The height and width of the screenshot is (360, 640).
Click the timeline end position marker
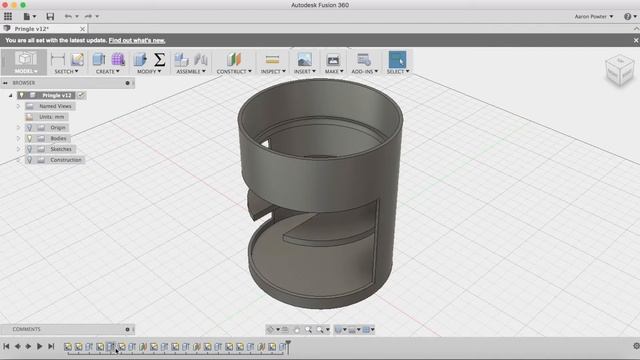click(288, 346)
